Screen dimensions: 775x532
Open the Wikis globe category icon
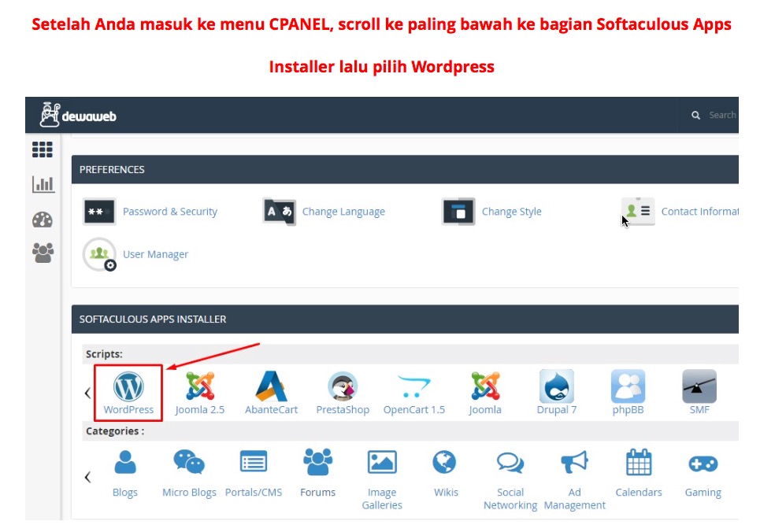point(444,462)
